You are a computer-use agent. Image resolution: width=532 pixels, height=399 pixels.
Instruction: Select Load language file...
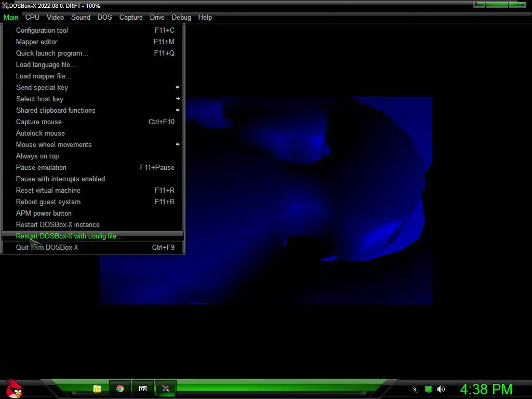tap(92, 64)
